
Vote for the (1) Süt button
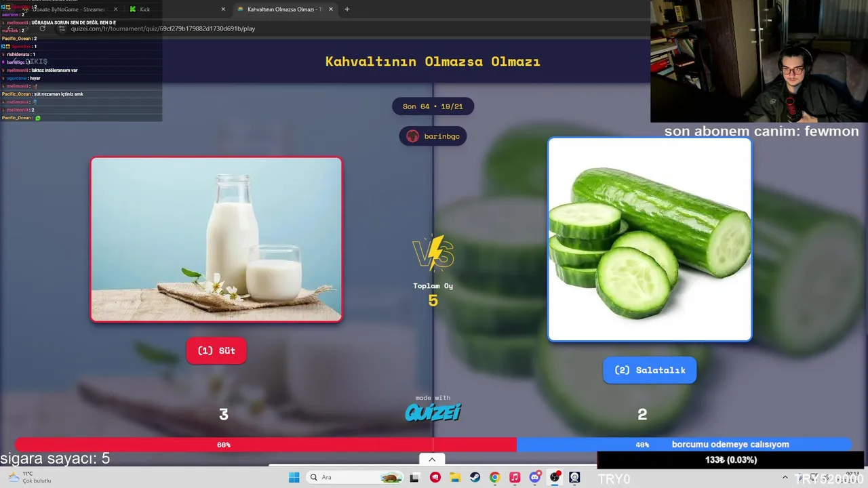pos(216,350)
